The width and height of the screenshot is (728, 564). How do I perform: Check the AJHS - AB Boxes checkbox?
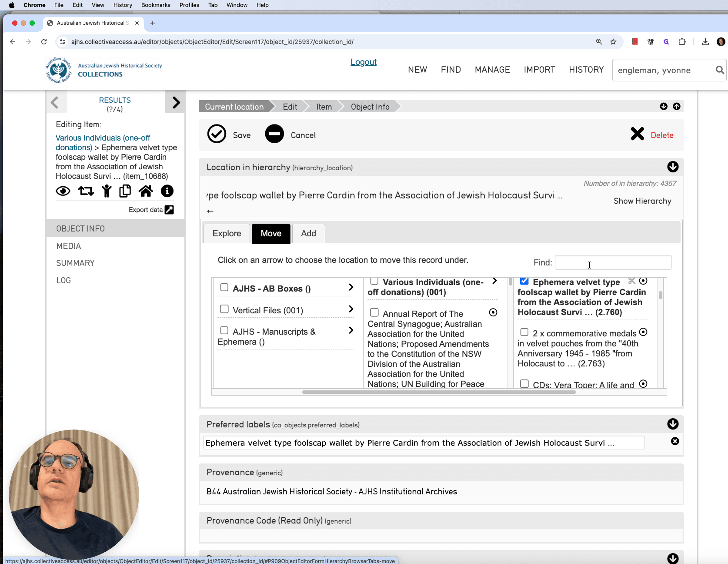coord(224,287)
